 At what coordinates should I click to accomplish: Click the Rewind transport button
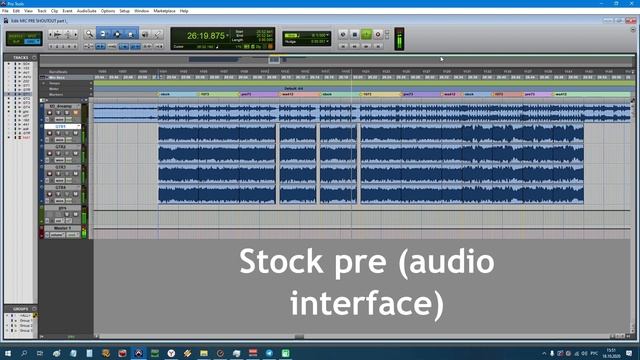click(x=355, y=46)
